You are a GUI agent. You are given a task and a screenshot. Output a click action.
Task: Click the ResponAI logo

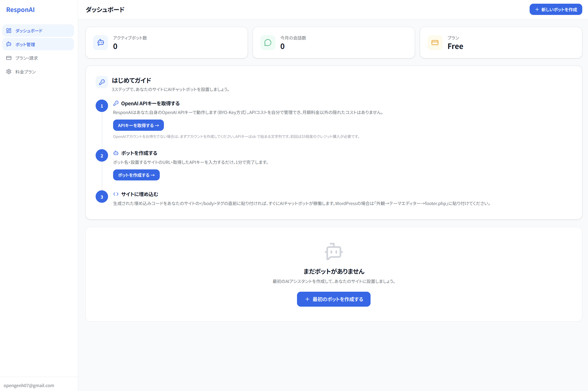point(20,10)
